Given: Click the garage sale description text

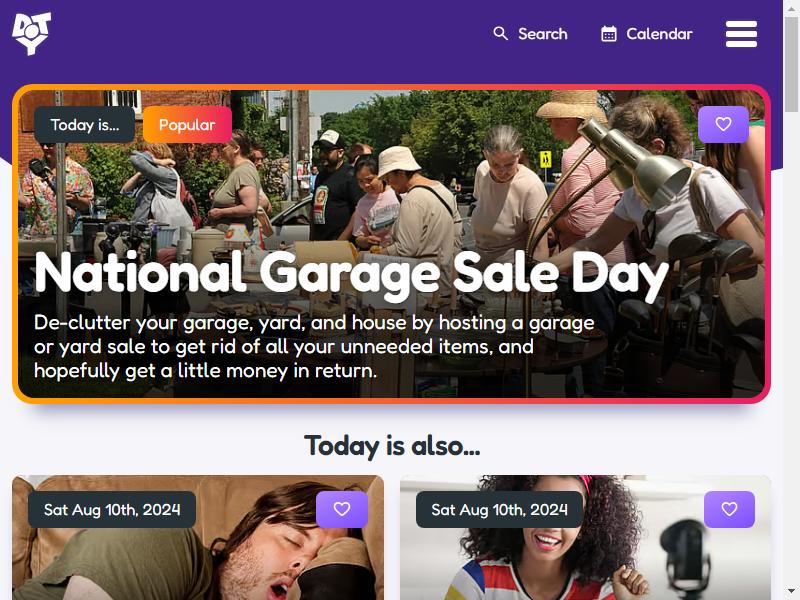Looking at the screenshot, I should [314, 346].
